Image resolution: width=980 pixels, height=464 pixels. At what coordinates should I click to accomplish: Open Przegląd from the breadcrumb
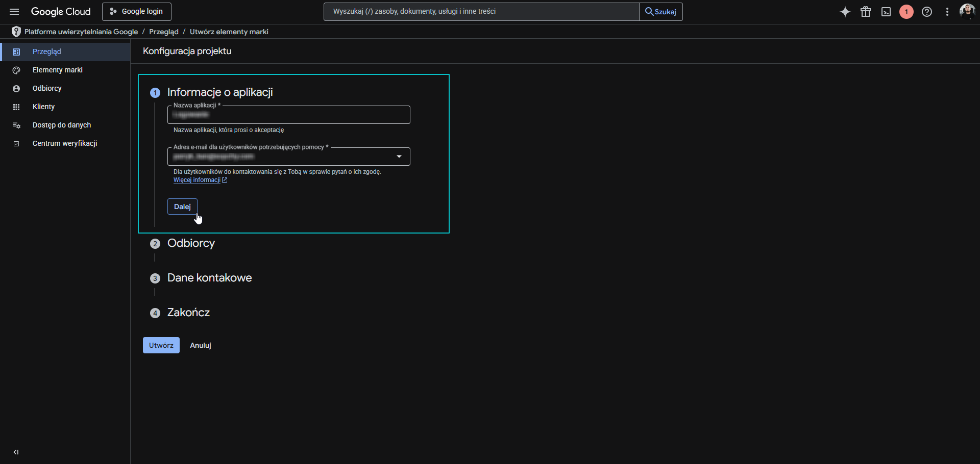[x=163, y=32]
